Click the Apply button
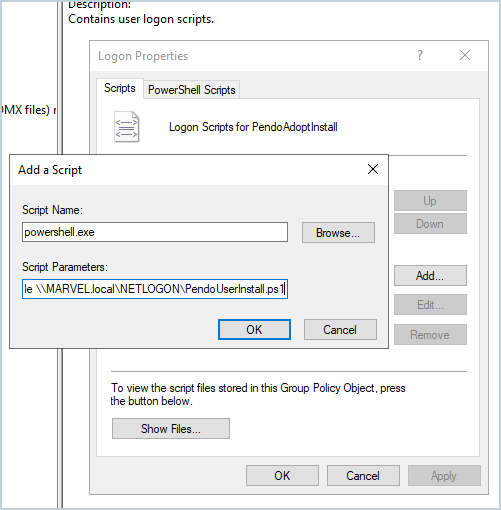Image resolution: width=501 pixels, height=510 pixels. [x=444, y=476]
